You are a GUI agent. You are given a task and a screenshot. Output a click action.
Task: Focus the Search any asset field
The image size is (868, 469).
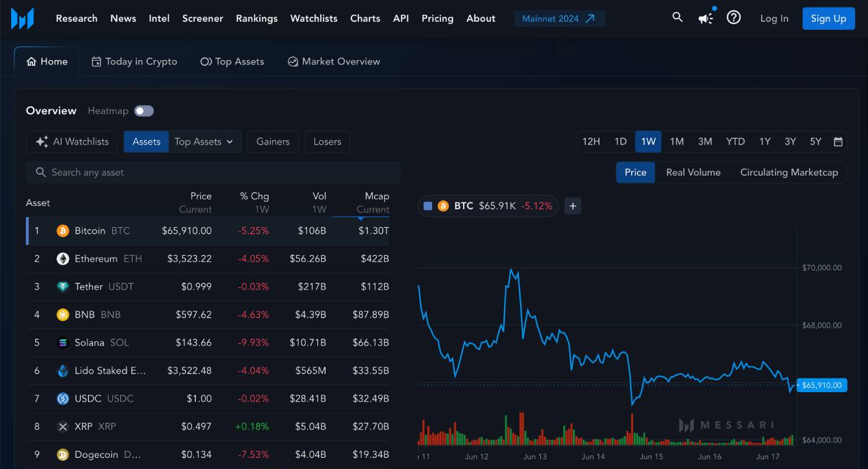tap(213, 172)
